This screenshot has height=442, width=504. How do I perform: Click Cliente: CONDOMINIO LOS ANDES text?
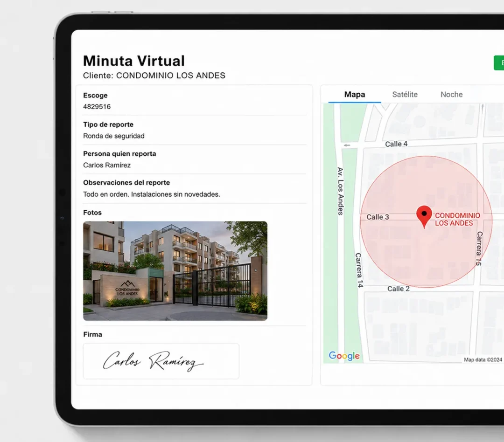point(154,76)
